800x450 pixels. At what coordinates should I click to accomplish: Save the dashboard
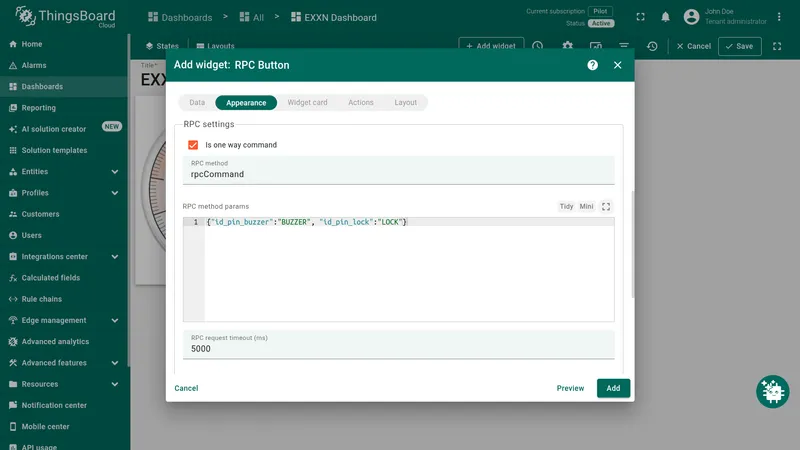pos(740,46)
